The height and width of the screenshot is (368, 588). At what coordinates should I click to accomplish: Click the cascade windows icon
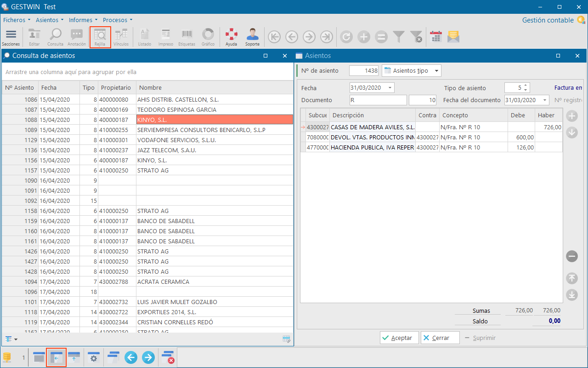click(113, 357)
